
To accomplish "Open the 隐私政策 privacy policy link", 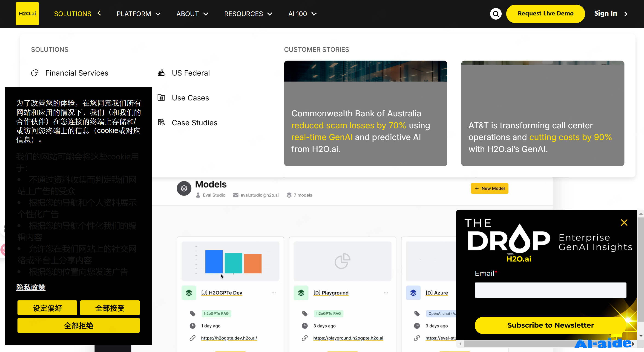I will coord(31,287).
